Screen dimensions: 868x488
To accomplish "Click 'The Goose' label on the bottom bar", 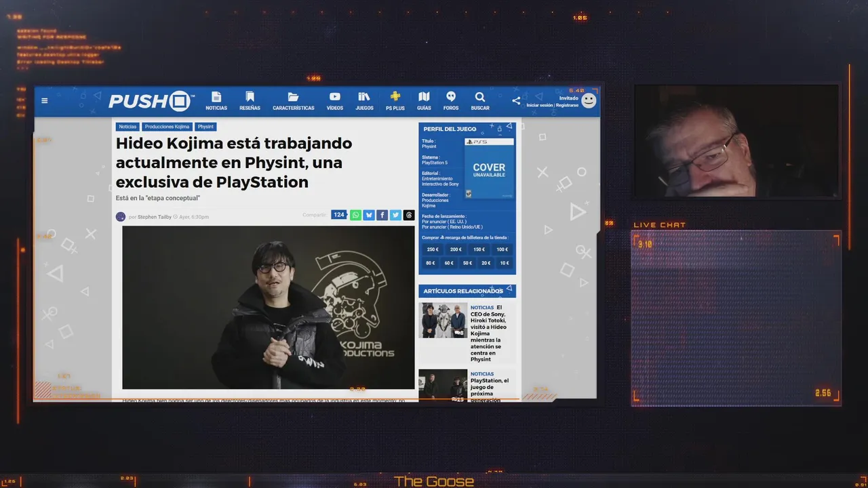I will tap(434, 481).
